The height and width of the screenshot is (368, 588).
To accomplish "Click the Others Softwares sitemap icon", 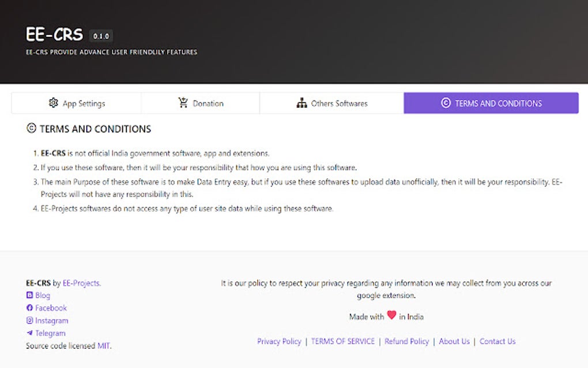I will tap(302, 103).
